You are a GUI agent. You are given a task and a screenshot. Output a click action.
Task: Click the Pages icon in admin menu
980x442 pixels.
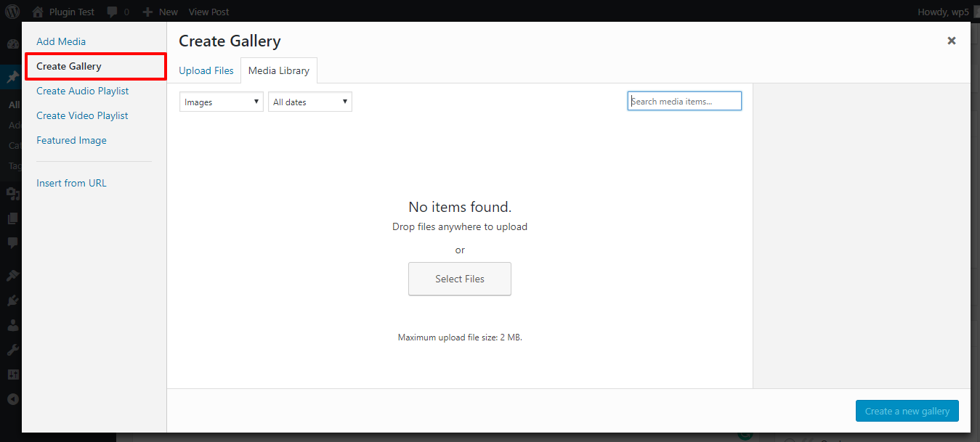coord(12,218)
